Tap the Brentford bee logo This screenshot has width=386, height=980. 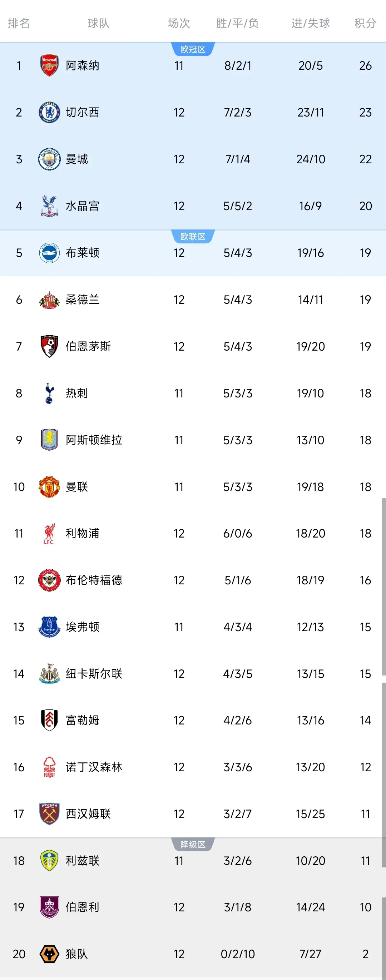tap(49, 580)
